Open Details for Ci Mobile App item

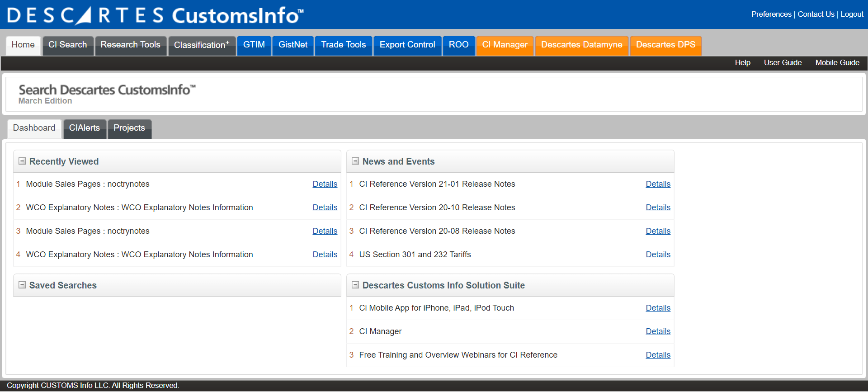[x=658, y=308]
